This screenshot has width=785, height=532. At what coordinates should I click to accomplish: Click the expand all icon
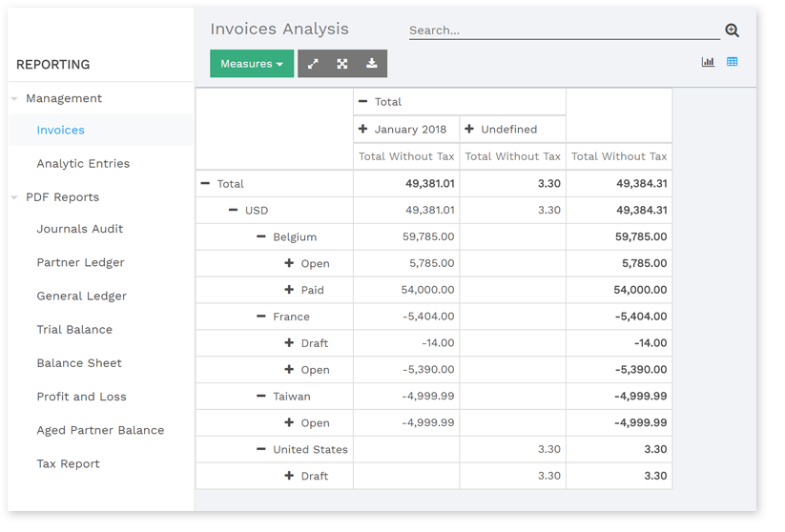tap(342, 64)
